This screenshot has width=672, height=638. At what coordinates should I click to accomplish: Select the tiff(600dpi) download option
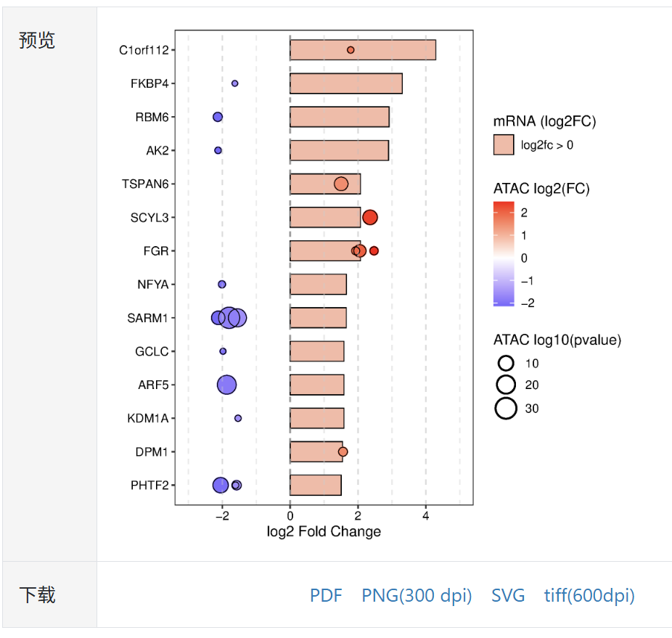(589, 596)
